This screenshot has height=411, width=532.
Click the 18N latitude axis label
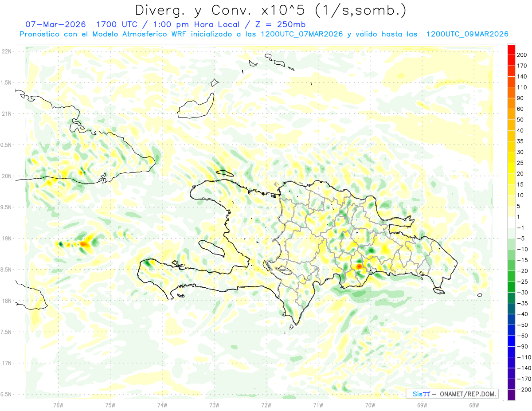click(x=6, y=301)
